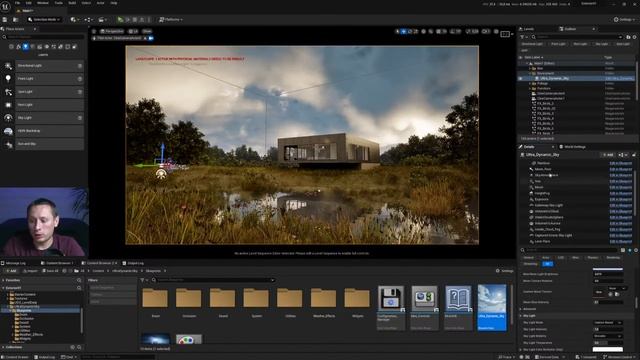Select the Ultra_Dynamic_Sky row in Outliner
Viewport: 640px width, 360px height.
[x=577, y=78]
